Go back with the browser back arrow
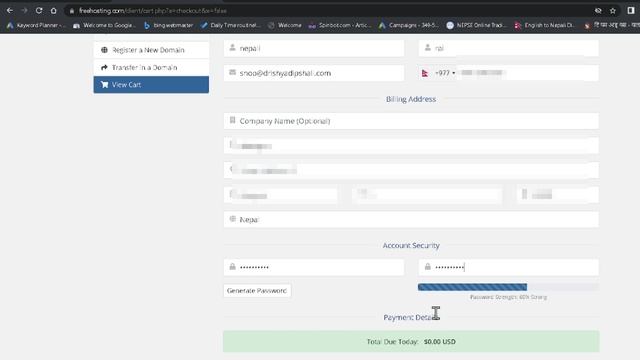Image resolution: width=640 pixels, height=360 pixels. point(10,11)
